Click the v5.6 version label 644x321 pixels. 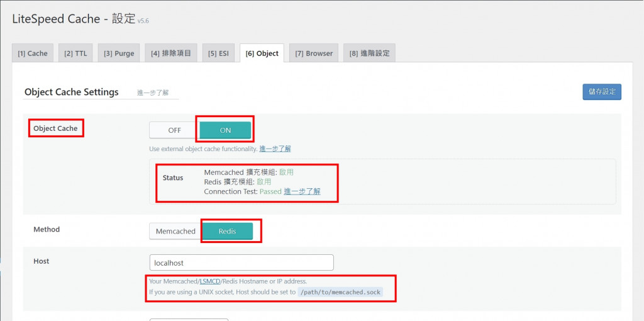pyautogui.click(x=143, y=21)
